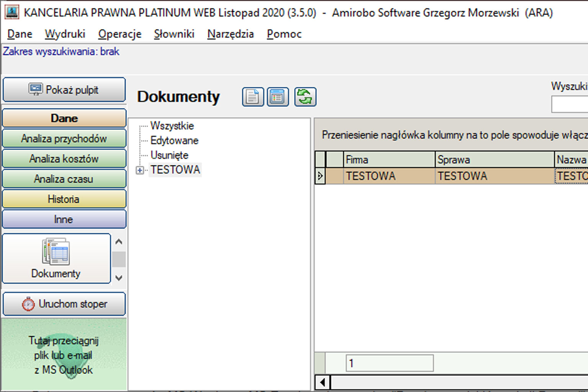Viewport: 588px width, 392px height.
Task: Open the Dokumenty module in the sidebar
Action: pyautogui.click(x=56, y=258)
